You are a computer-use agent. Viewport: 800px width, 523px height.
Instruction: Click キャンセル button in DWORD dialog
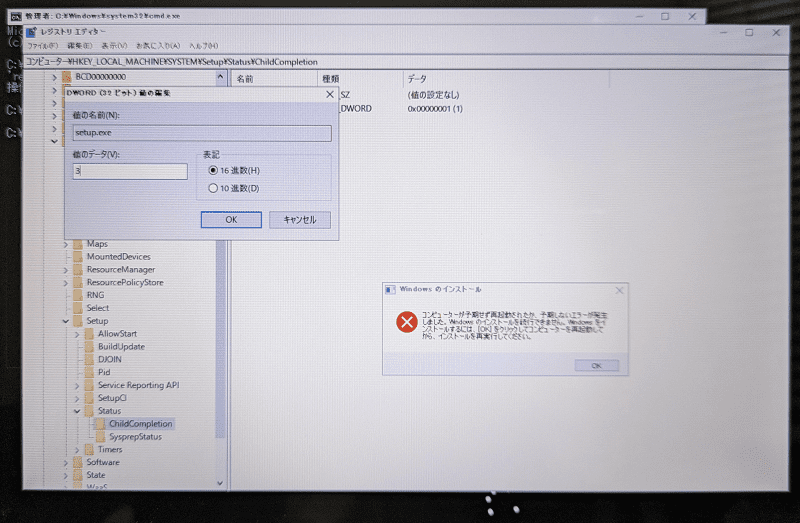pos(299,219)
